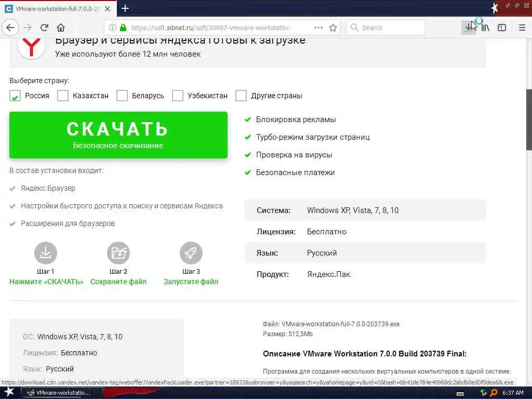The height and width of the screenshot is (399, 532).
Task: Click the Шаг 3 rocket icon
Action: pos(191,253)
